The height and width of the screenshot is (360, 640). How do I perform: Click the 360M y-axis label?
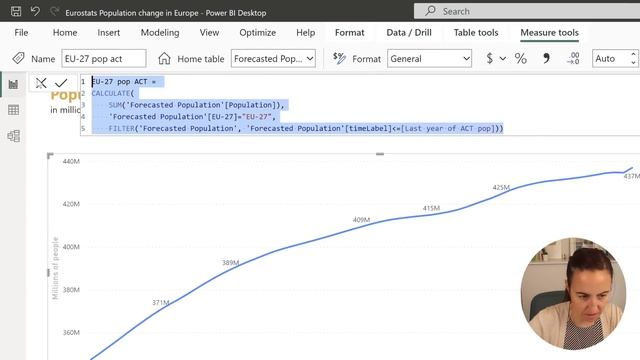[71, 332]
